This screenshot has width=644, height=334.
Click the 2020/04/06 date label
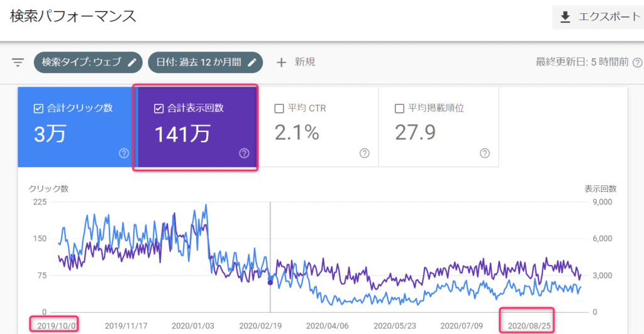[327, 326]
